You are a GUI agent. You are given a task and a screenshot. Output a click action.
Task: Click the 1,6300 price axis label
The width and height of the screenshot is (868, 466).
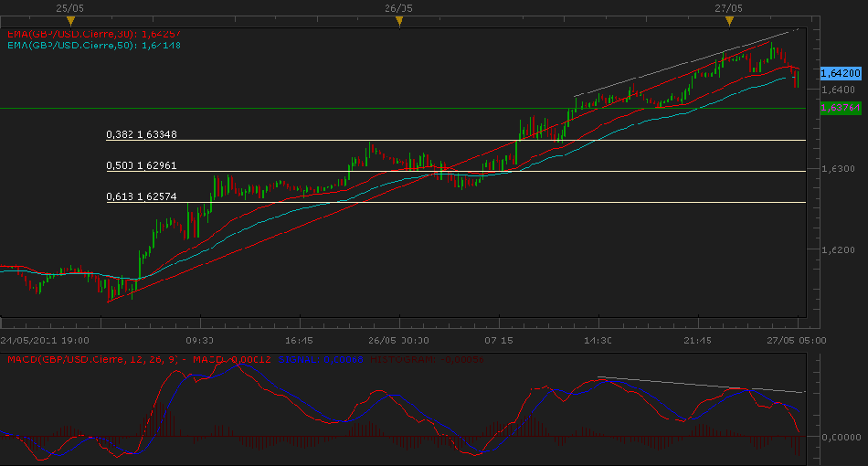[x=838, y=169]
